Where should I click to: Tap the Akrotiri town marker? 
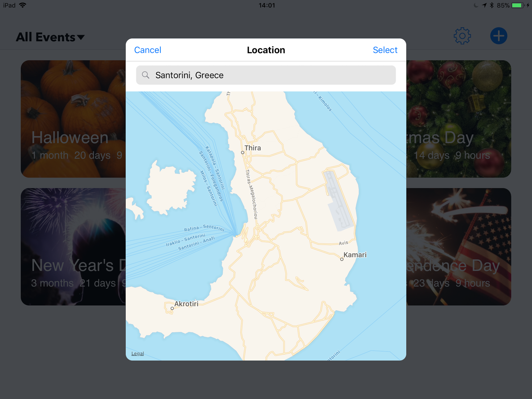[x=172, y=309]
